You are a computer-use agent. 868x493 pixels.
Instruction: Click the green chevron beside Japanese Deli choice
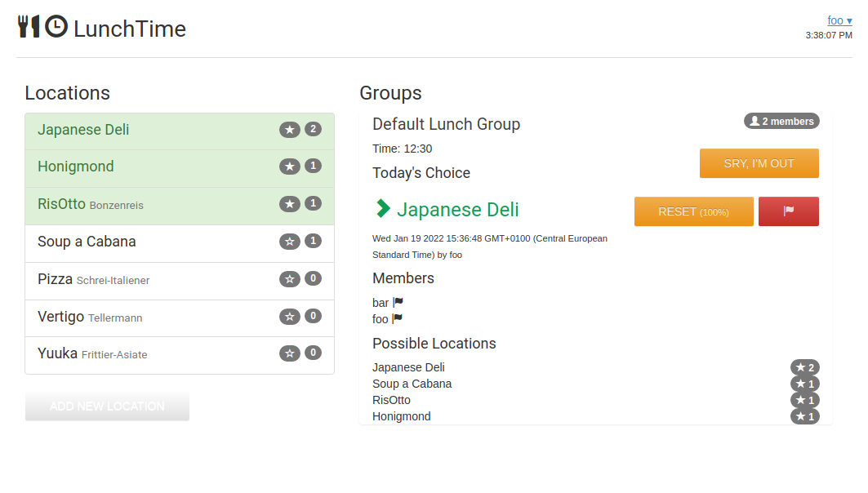[x=382, y=209]
